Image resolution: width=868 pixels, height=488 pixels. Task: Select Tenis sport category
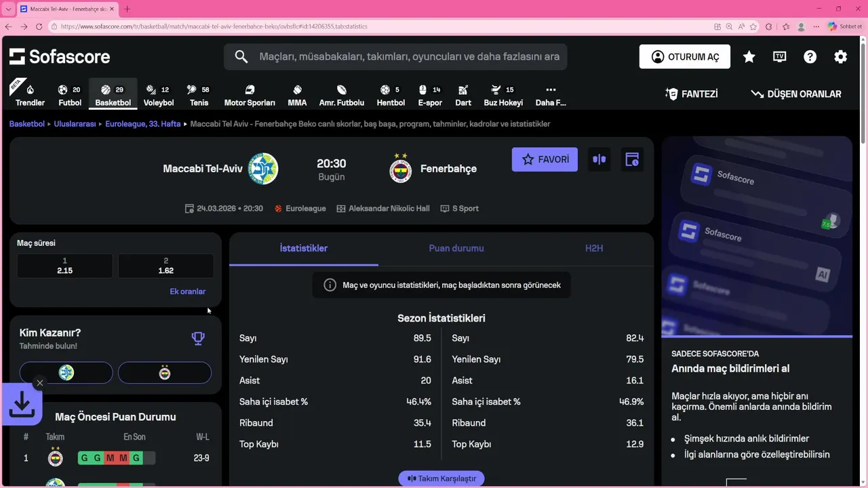coord(199,96)
